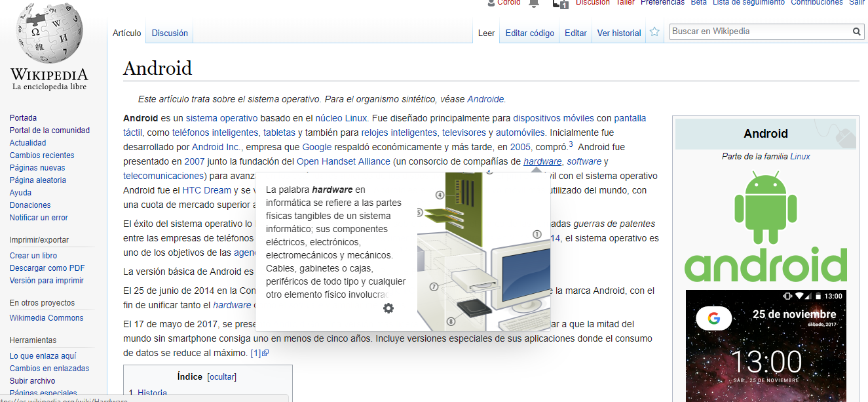868x402 pixels.
Task: Open the 2007 year link
Action: pos(195,161)
